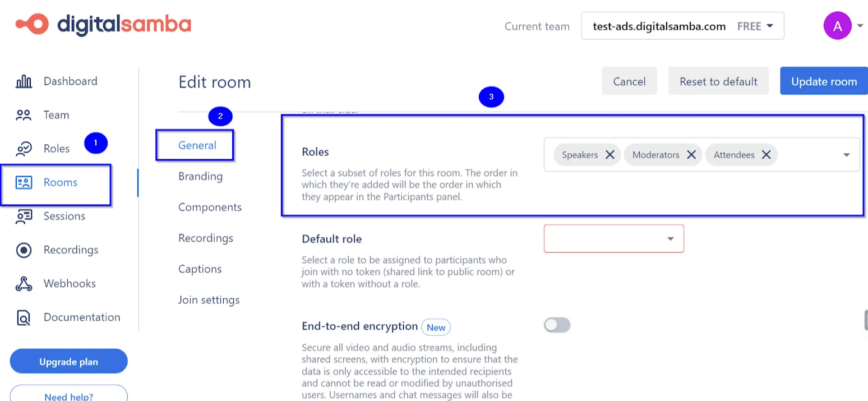This screenshot has height=401, width=868.
Task: Expand the Roles selection dropdown arrow
Action: 846,155
